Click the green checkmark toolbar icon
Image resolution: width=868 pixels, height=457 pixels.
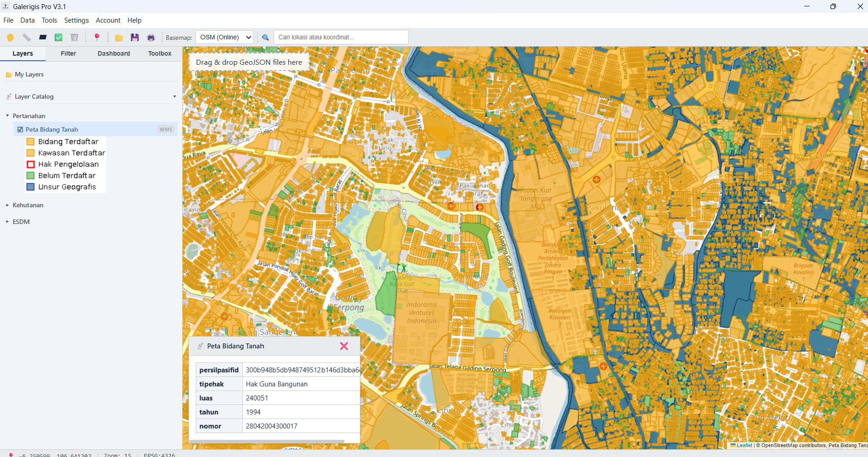[59, 38]
